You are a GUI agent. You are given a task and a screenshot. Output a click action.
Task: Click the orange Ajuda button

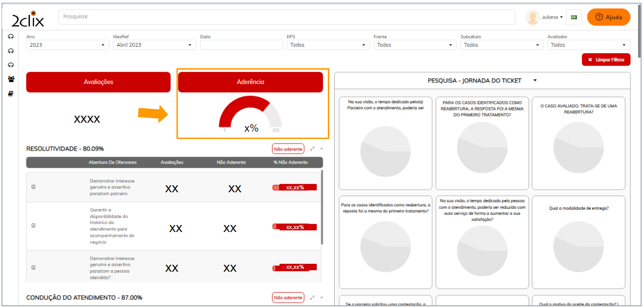click(608, 17)
